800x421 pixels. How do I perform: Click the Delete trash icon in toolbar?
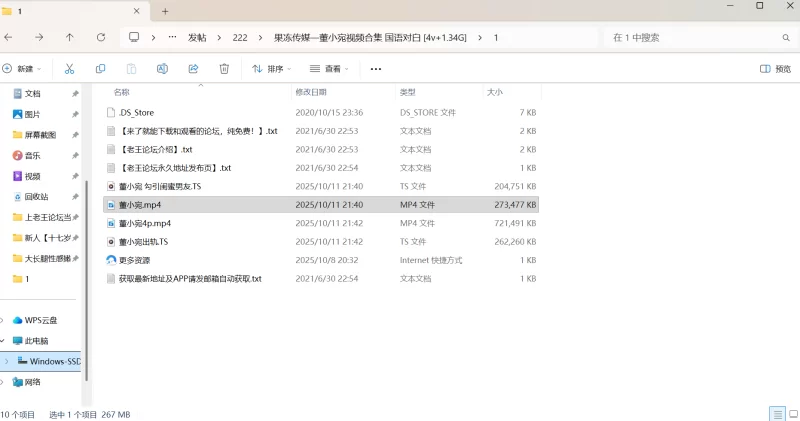(x=224, y=69)
